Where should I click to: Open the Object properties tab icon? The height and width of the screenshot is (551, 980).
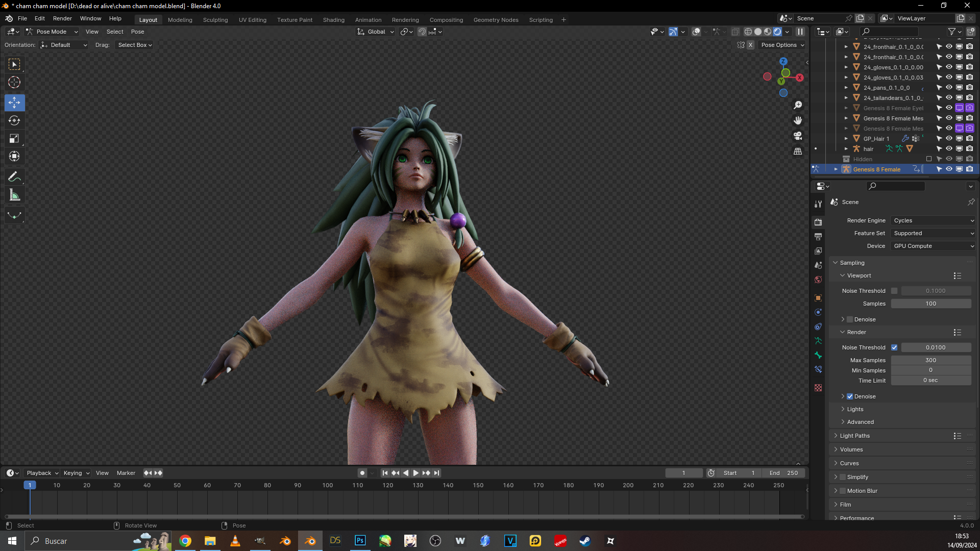(x=818, y=298)
